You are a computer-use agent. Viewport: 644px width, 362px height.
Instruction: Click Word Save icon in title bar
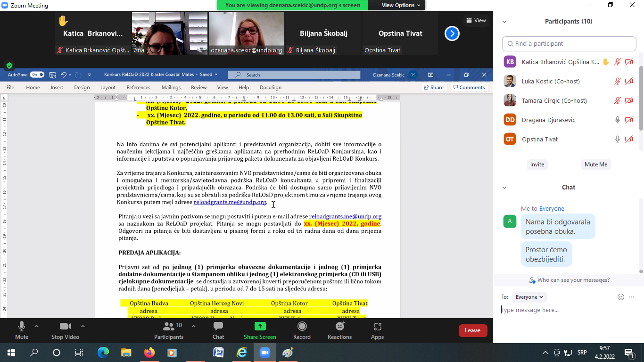coord(52,74)
